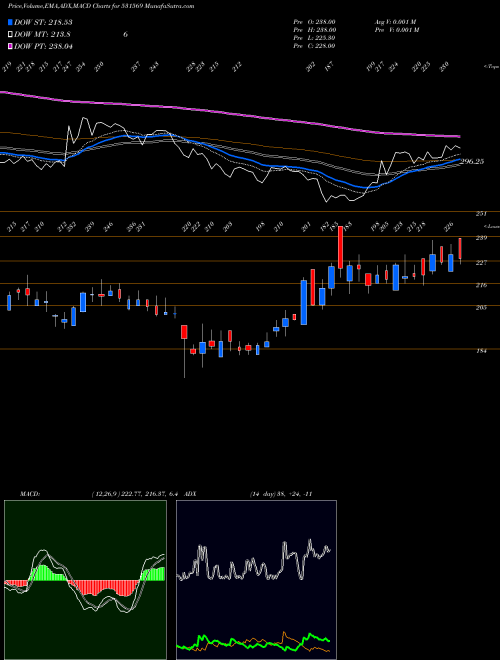The image size is (500, 660).
Task: Click the Avg V volume value
Action: (397, 22)
